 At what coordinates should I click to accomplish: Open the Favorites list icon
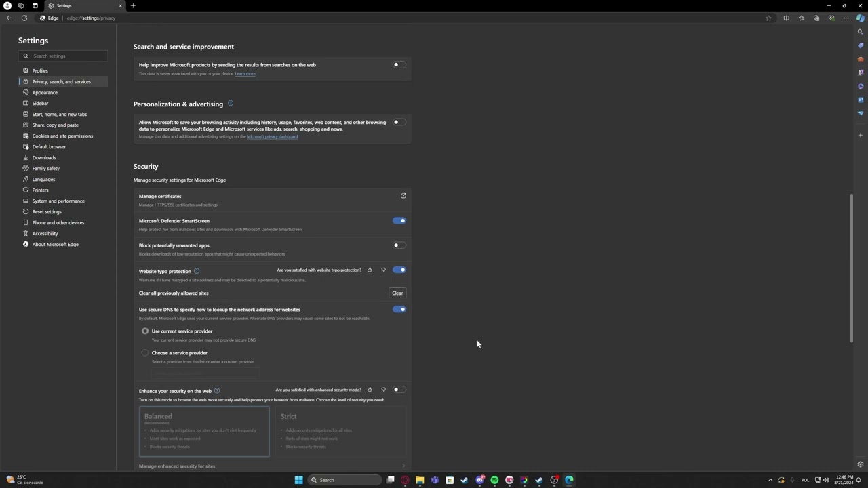802,18
